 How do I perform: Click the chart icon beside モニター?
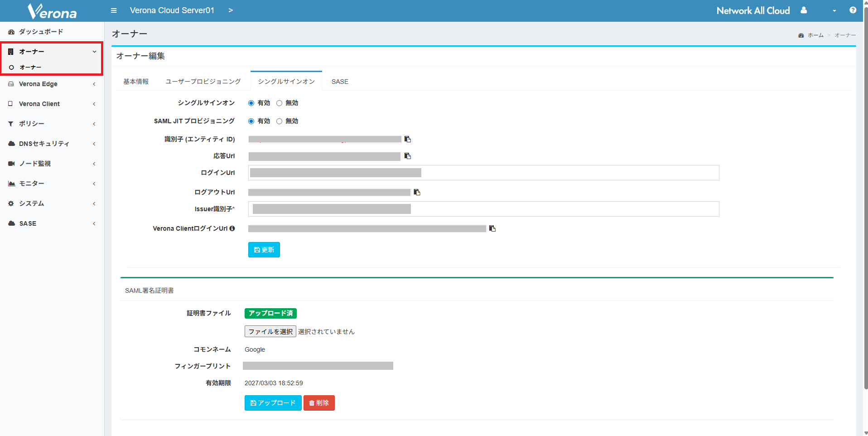point(12,184)
